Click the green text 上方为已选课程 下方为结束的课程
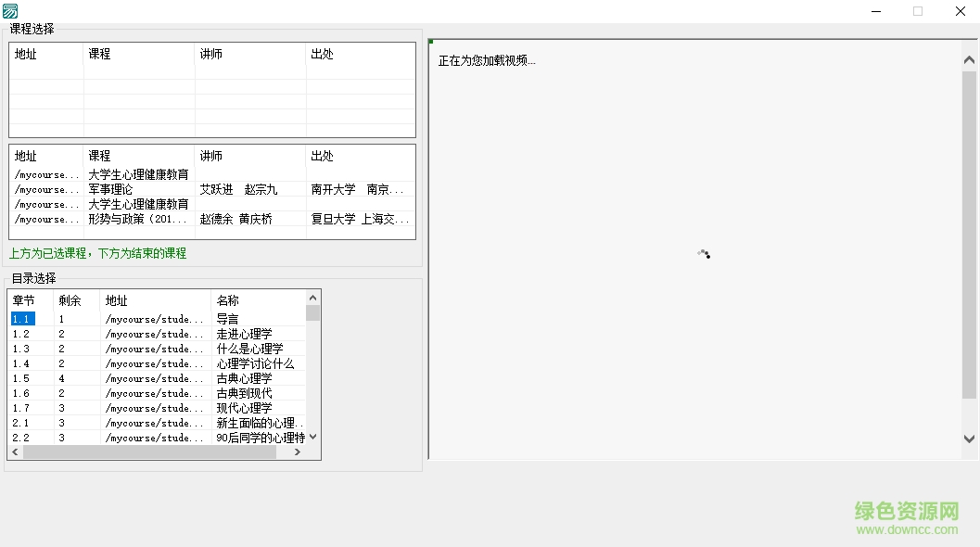This screenshot has height=547, width=980. coord(97,252)
